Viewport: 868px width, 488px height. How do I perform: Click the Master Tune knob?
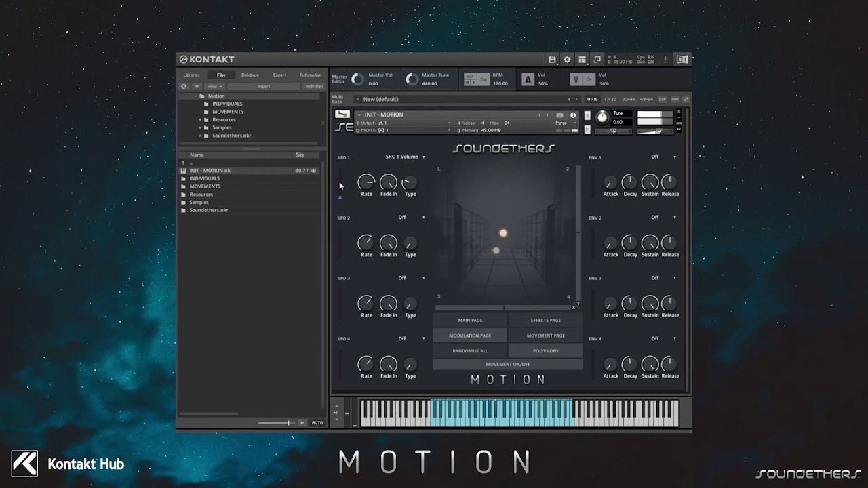[412, 79]
